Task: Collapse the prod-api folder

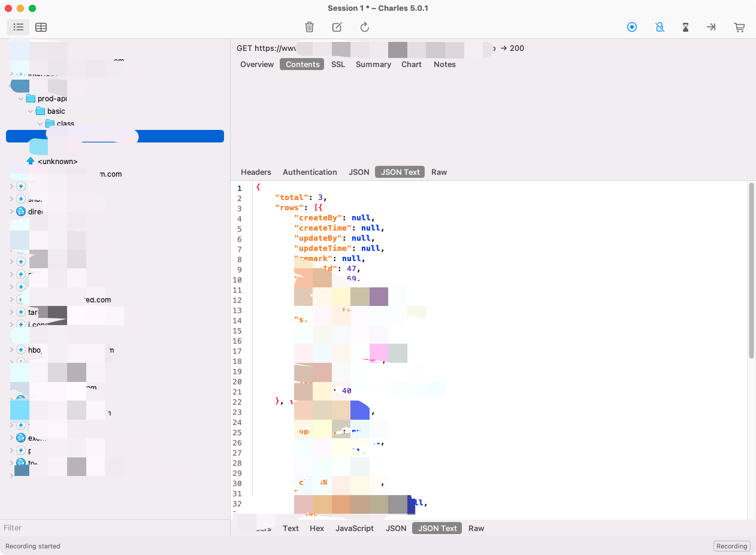Action: [21, 98]
